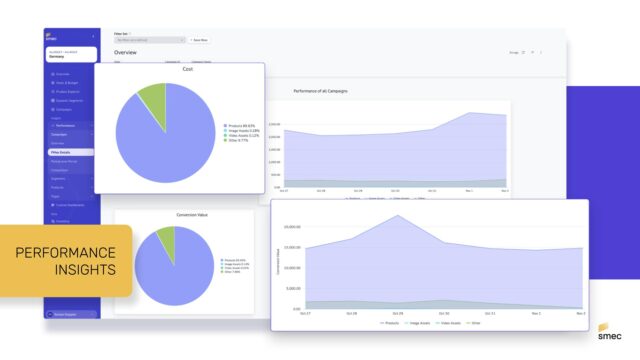640x360 pixels.
Task: Toggle Other in the bottom area chart legend
Action: [x=473, y=323]
